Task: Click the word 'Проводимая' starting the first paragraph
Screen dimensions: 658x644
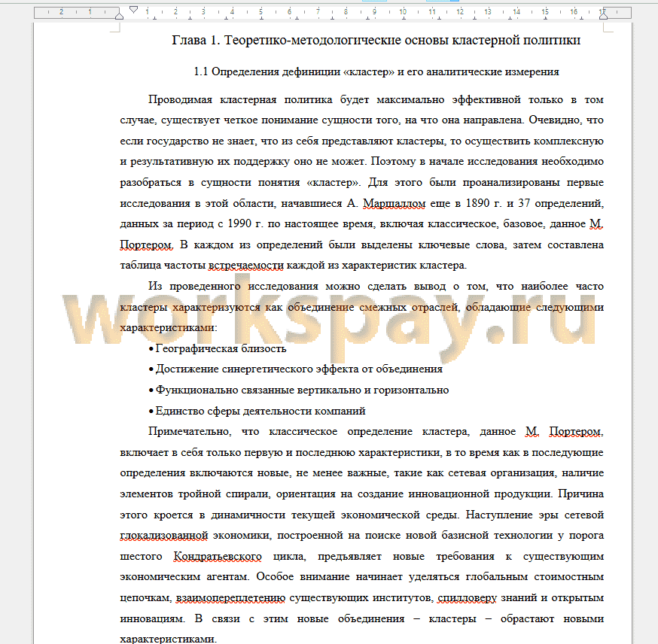Action: (180, 100)
